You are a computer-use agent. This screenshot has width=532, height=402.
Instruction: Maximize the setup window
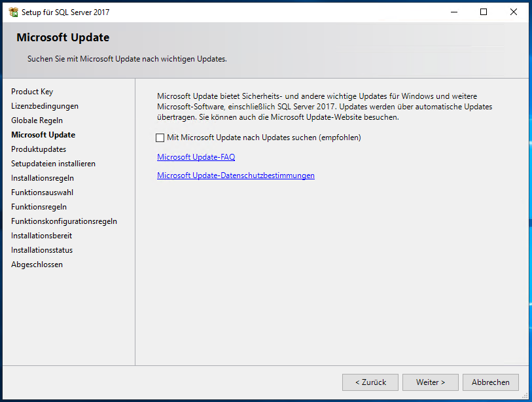(484, 12)
